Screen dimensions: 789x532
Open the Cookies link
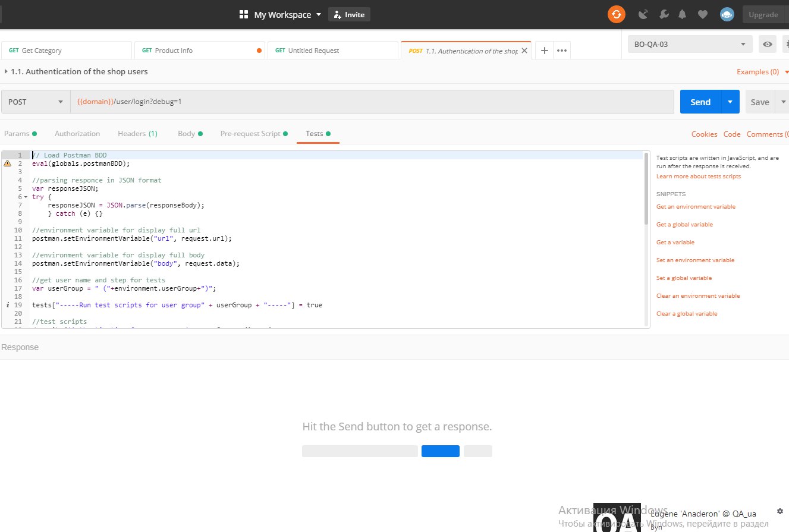coord(704,134)
